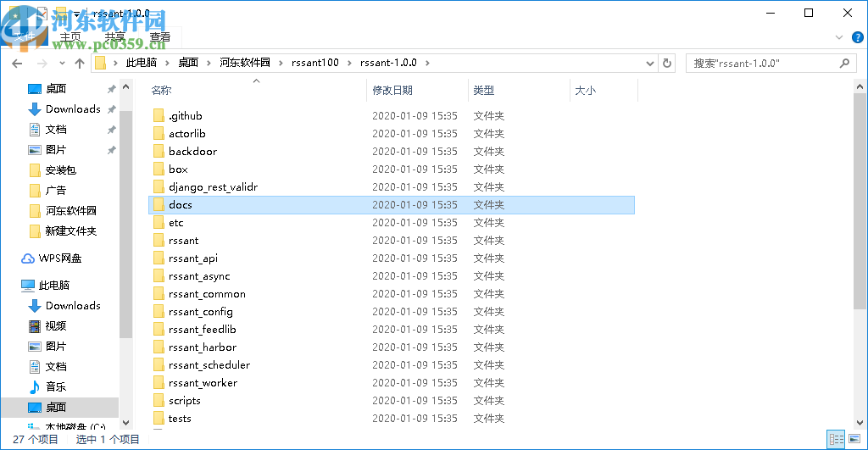Click file list scrollbar up arrow
The image size is (868, 450).
coord(860,87)
